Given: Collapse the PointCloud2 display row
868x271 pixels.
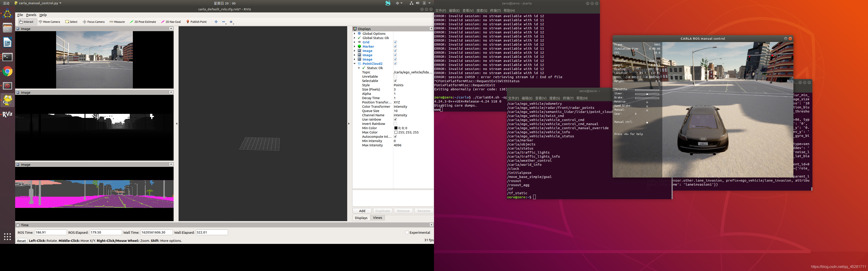Looking at the screenshot, I should [x=354, y=64].
